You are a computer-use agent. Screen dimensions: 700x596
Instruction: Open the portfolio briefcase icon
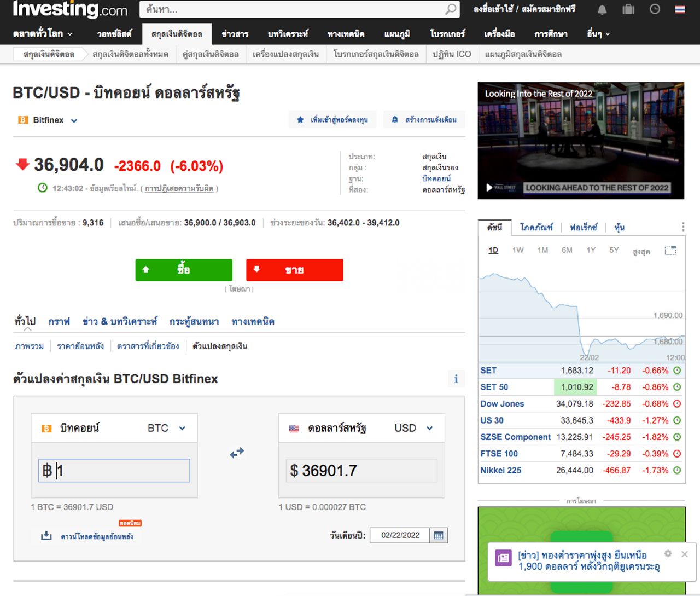coord(628,10)
